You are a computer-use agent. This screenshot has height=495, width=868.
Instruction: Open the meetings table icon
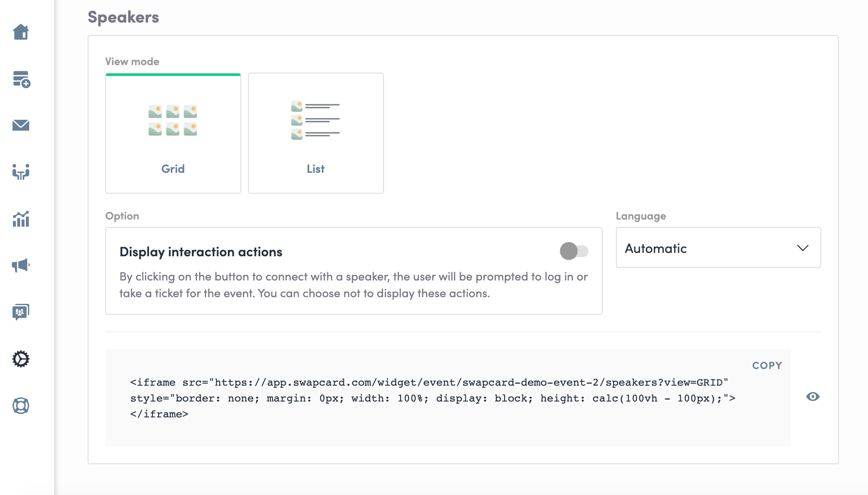(21, 172)
